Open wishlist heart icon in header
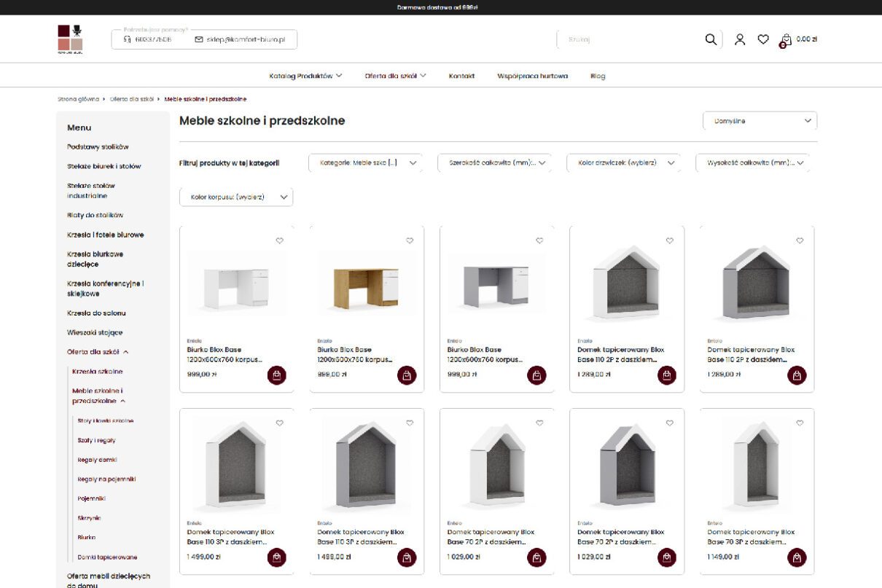Image resolution: width=882 pixels, height=588 pixels. point(763,39)
